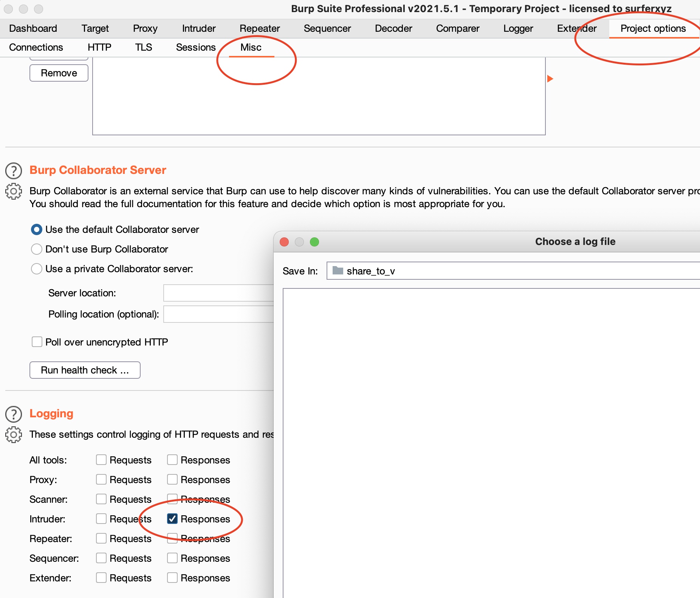Enable Poll over unencrypted HTTP
700x598 pixels.
[x=37, y=342]
